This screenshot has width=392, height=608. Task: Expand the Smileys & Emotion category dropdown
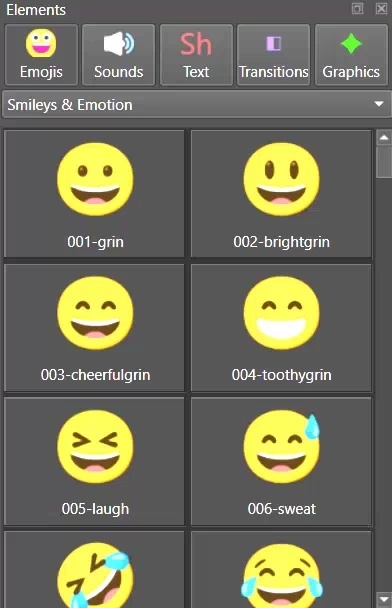pos(196,104)
